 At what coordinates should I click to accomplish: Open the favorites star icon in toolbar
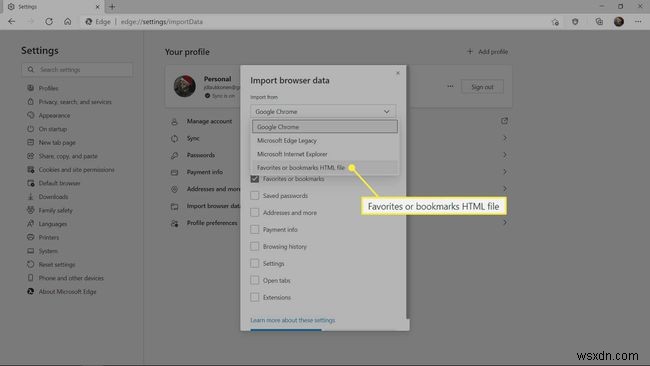(x=555, y=22)
